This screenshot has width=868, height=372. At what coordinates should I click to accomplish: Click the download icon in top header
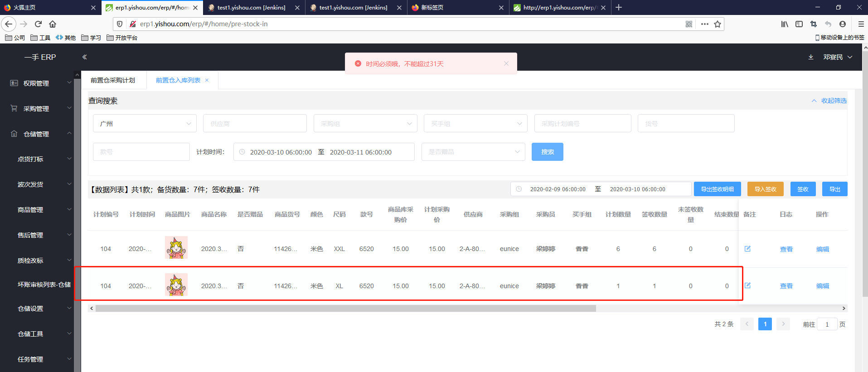click(811, 57)
